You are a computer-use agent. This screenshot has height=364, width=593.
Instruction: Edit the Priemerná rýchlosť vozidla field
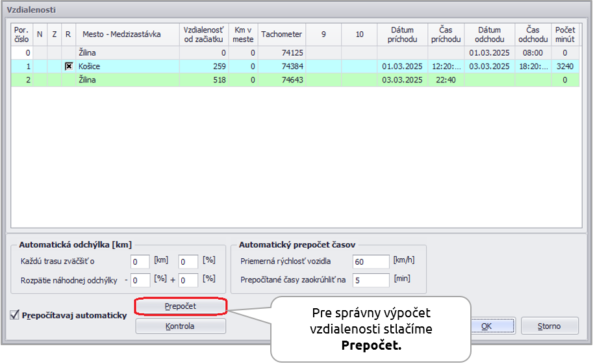[x=371, y=261]
